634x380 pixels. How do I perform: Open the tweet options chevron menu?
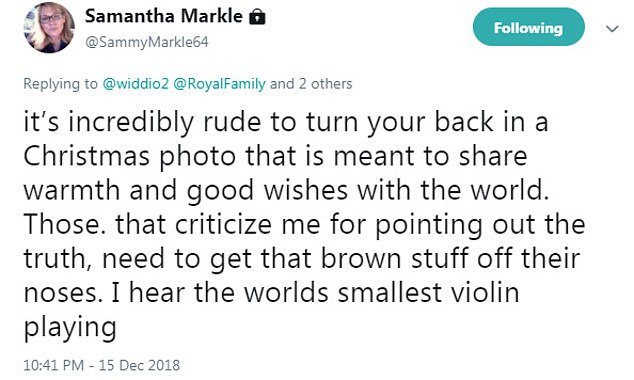[612, 29]
